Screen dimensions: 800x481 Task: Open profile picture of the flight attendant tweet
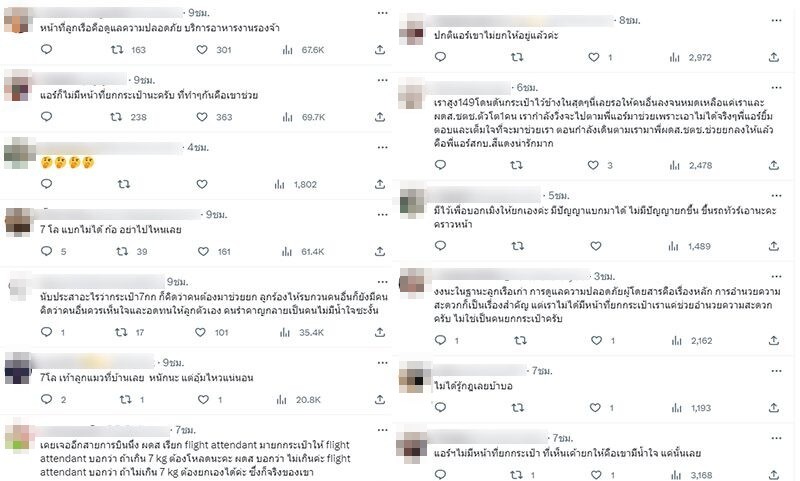point(19,437)
